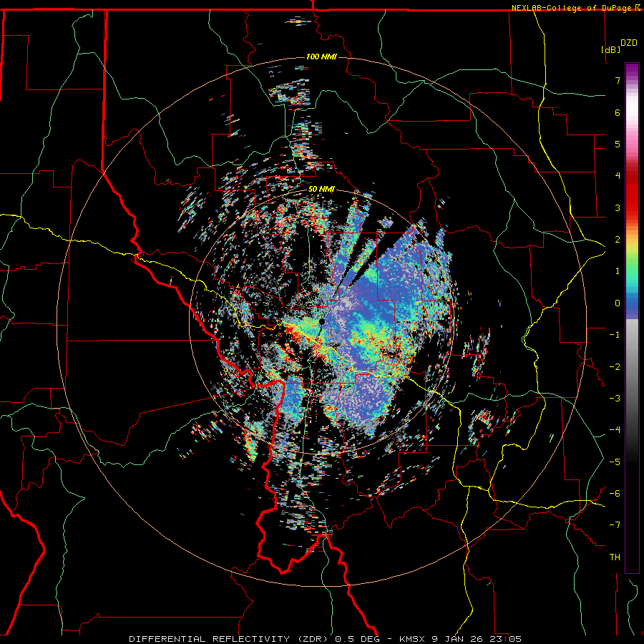Click the -3 scale label
The image size is (644, 644).
click(x=615, y=399)
